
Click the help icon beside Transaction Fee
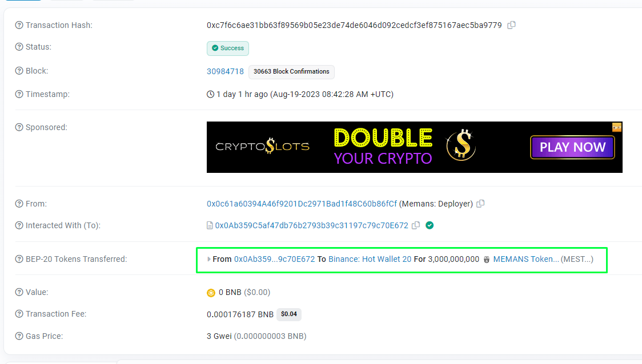coord(19,314)
